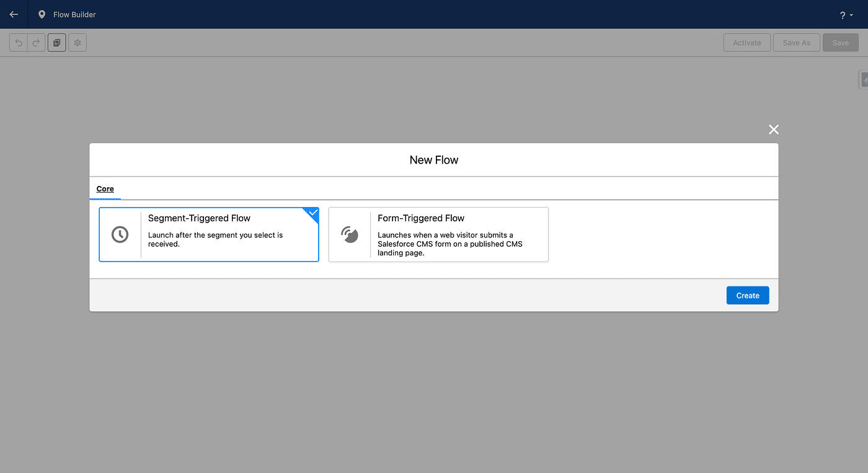
Task: Click the select elements icon in toolbar
Action: (x=56, y=43)
